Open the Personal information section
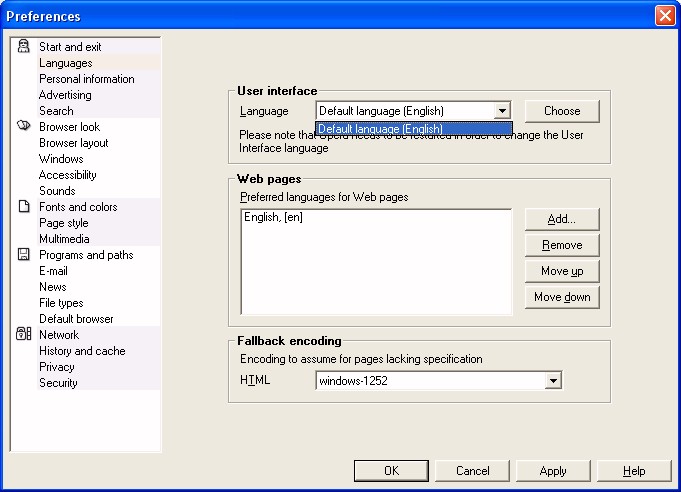Image resolution: width=681 pixels, height=492 pixels. pos(86,79)
